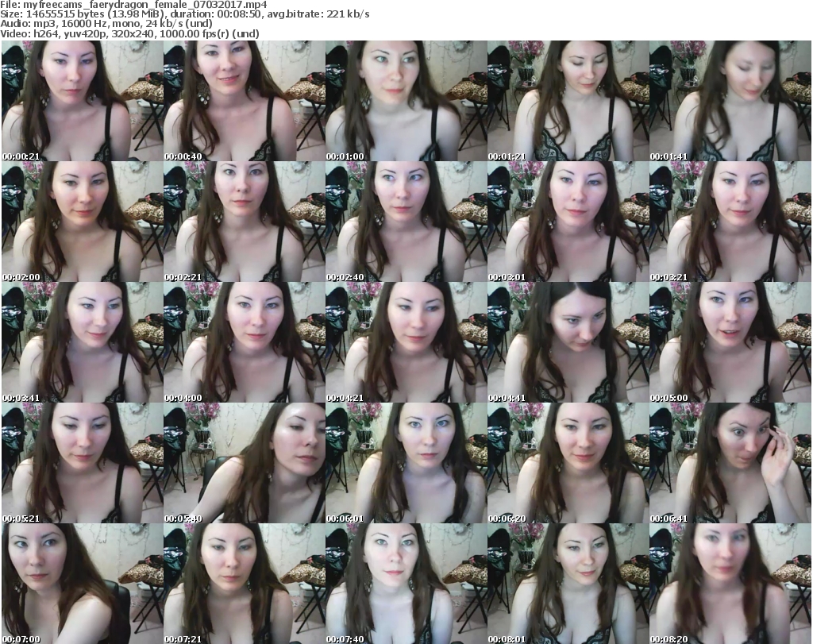The width and height of the screenshot is (813, 644).
Task: Click the 'Video: h264, yuv420p' header line
Action: pyautogui.click(x=129, y=33)
